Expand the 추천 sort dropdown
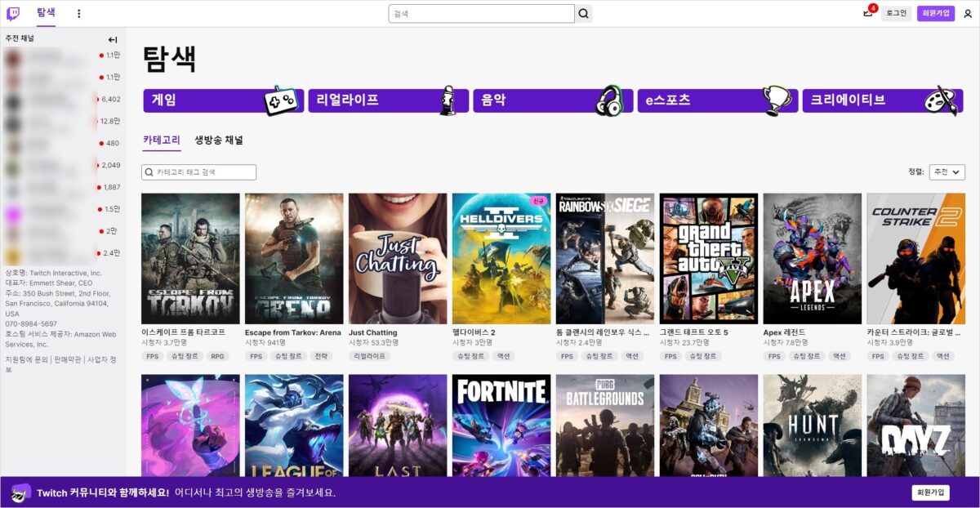The height and width of the screenshot is (508, 980). click(947, 172)
